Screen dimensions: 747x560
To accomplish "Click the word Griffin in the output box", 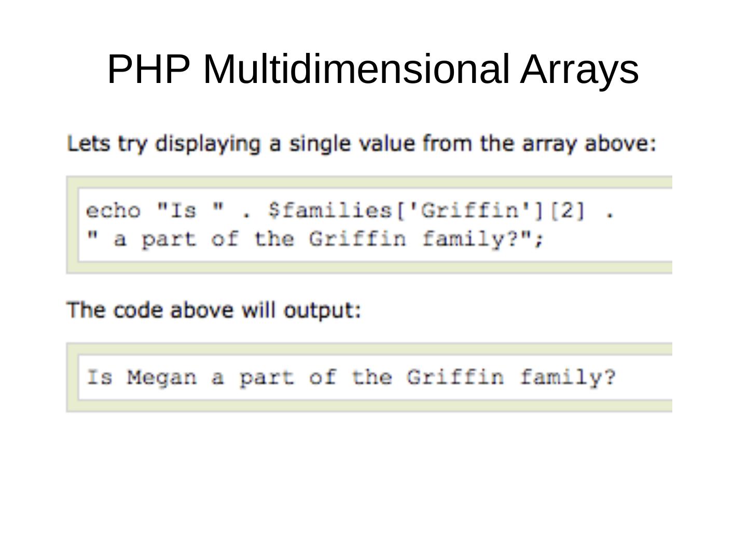I will pos(455,377).
